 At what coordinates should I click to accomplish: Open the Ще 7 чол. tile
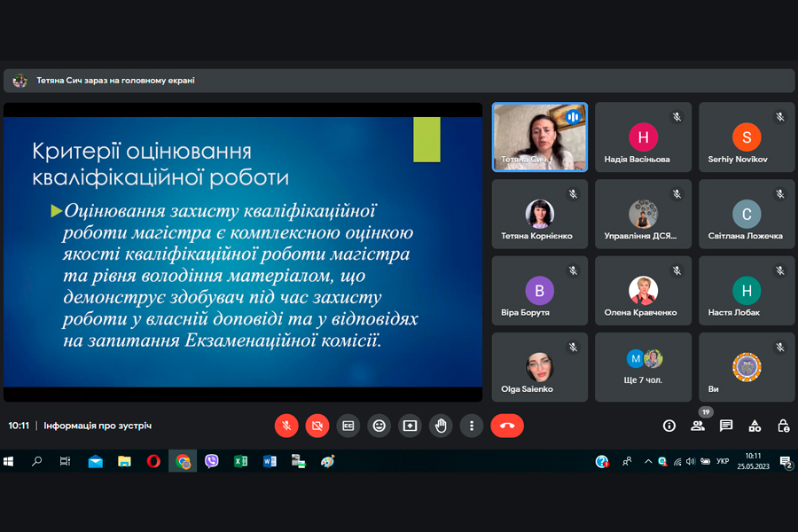tap(644, 368)
